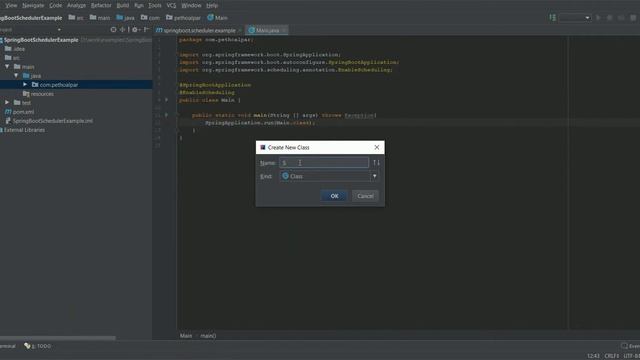Screen dimensions: 640x360
Task: Switch to springboot.scheduler.example tab
Action: (198, 30)
